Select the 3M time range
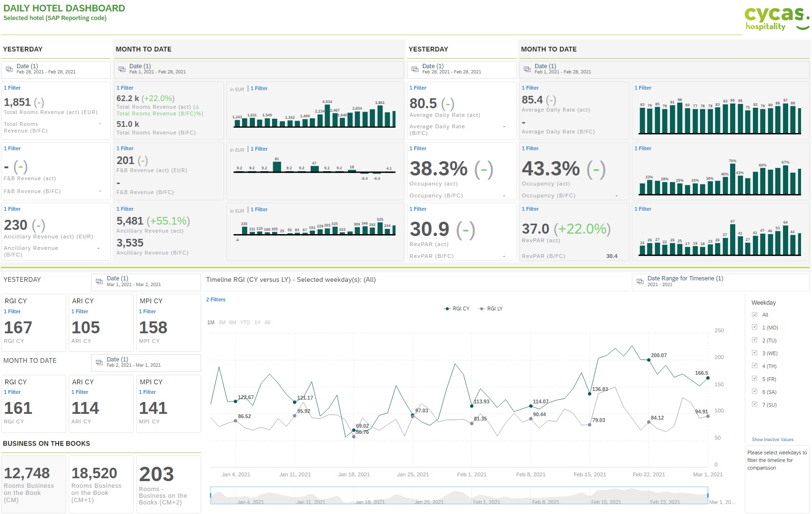812x514 pixels. point(222,322)
